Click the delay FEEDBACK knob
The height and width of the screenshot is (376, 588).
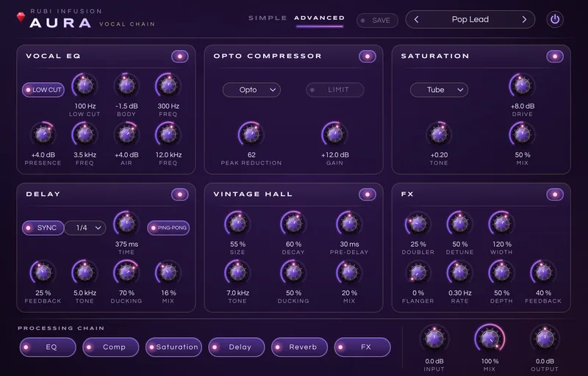click(43, 272)
